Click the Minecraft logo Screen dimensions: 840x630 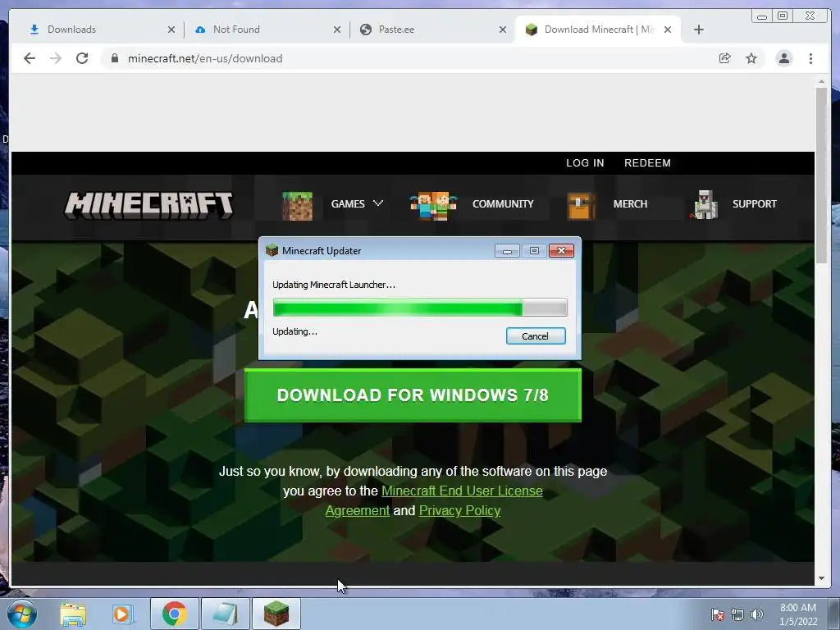pyautogui.click(x=149, y=205)
